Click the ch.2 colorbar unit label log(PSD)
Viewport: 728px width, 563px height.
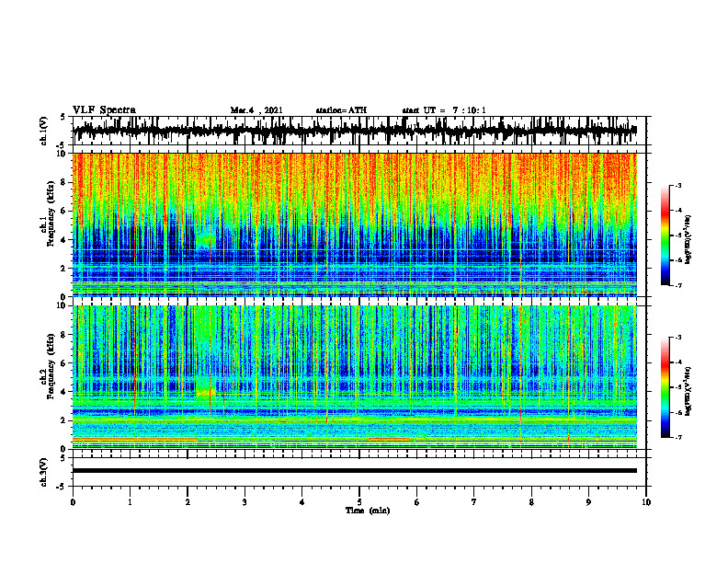click(x=688, y=391)
